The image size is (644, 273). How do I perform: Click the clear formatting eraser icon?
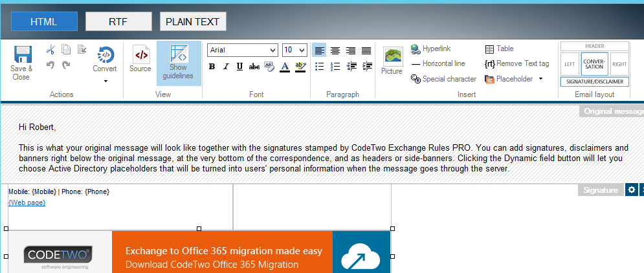coord(269,67)
